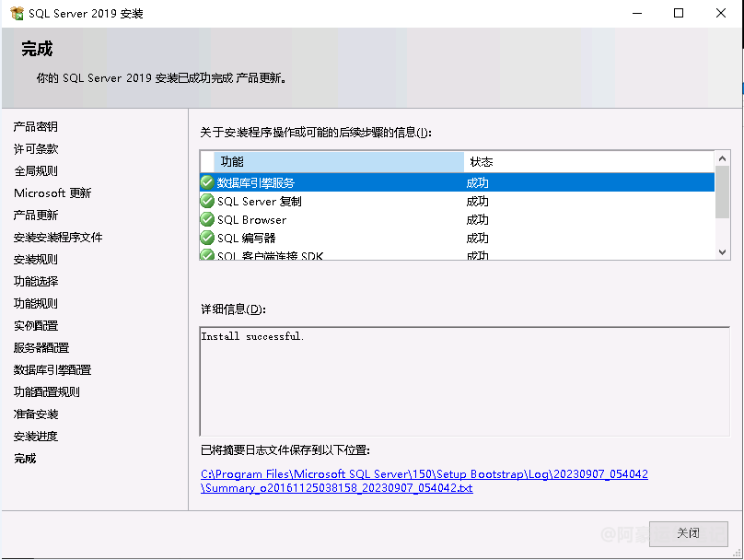744x560 pixels.
Task: Click the Microsoft 更新 step
Action: [x=52, y=193]
